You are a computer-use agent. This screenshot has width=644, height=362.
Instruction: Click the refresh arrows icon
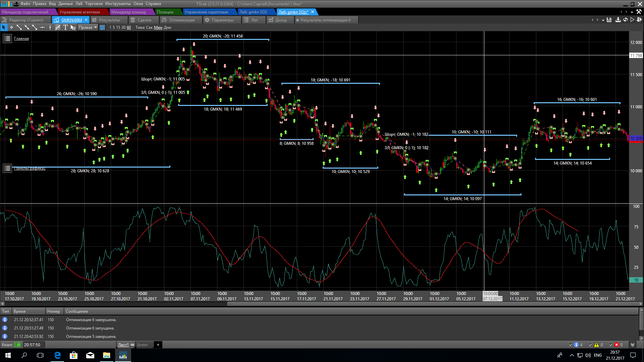625,20
